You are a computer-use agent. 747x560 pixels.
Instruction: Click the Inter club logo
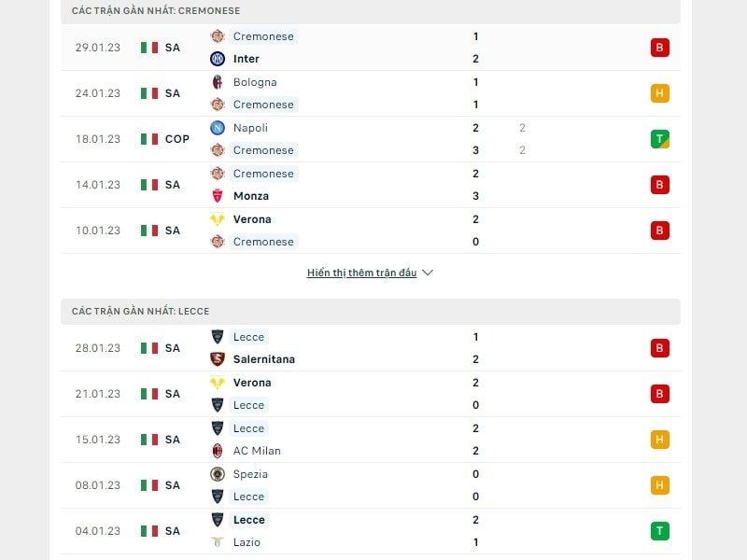(218, 59)
